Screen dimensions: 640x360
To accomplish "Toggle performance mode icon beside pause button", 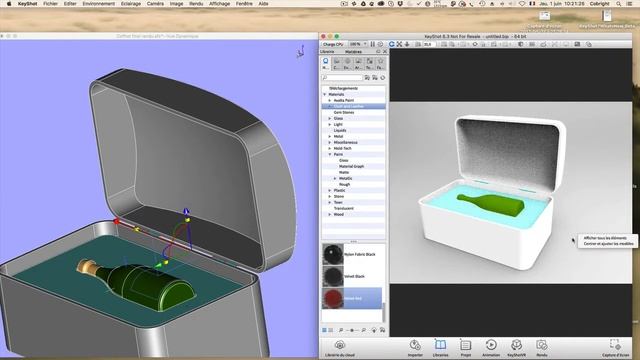I will [380, 44].
